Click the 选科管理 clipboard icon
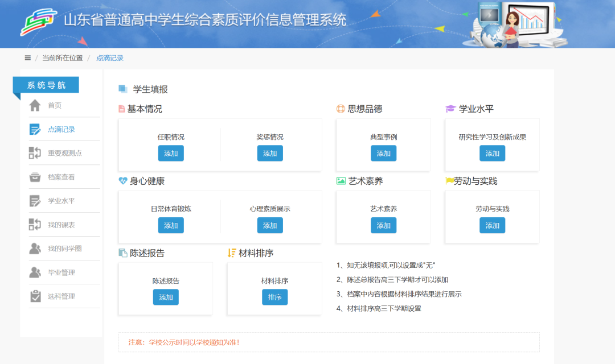The image size is (615, 364). tap(35, 296)
